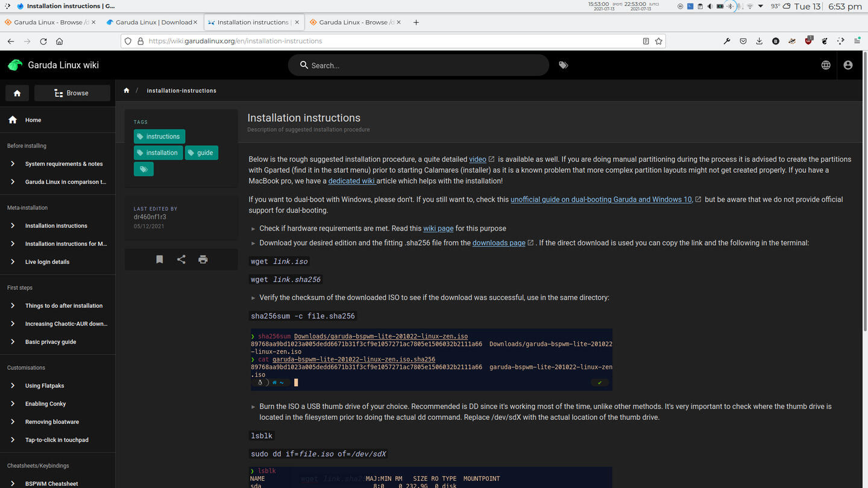Viewport: 868px width, 488px height.
Task: Open Increasing Chaotic-AUR download sidebar item
Action: pyautogui.click(x=57, y=324)
